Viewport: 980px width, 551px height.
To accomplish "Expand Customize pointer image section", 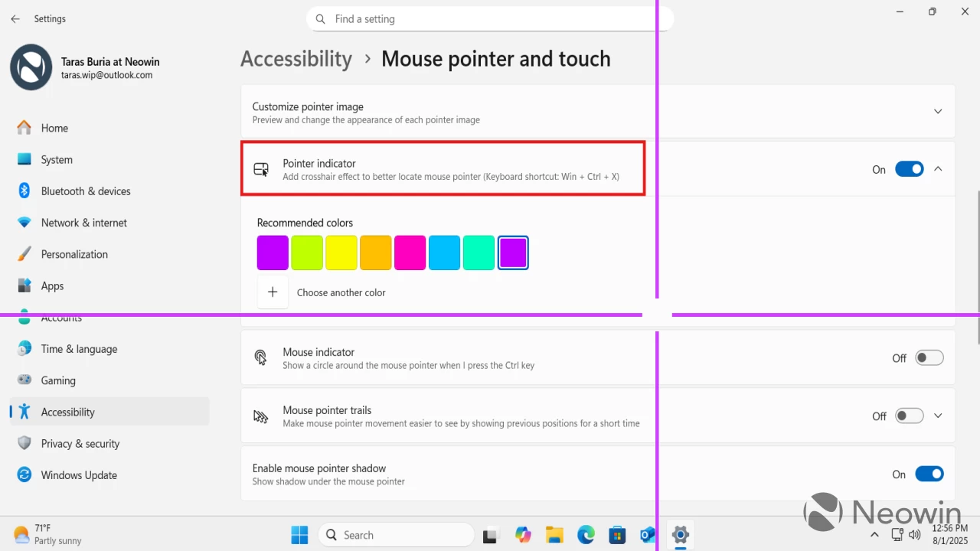I will tap(938, 112).
